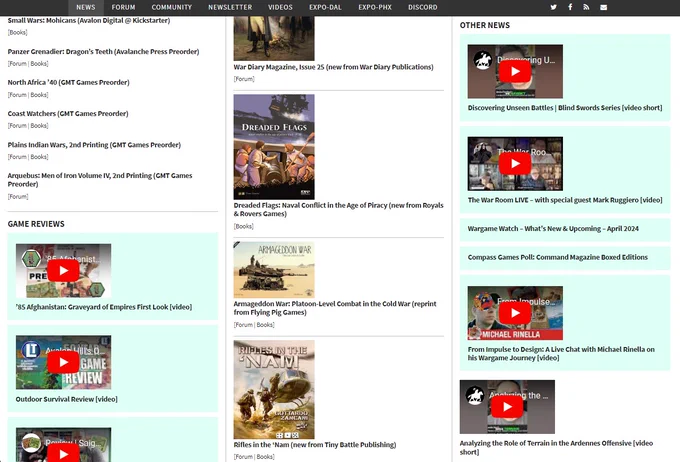The image size is (680, 462).
Task: Open the FORUM menu item
Action: (x=123, y=7)
